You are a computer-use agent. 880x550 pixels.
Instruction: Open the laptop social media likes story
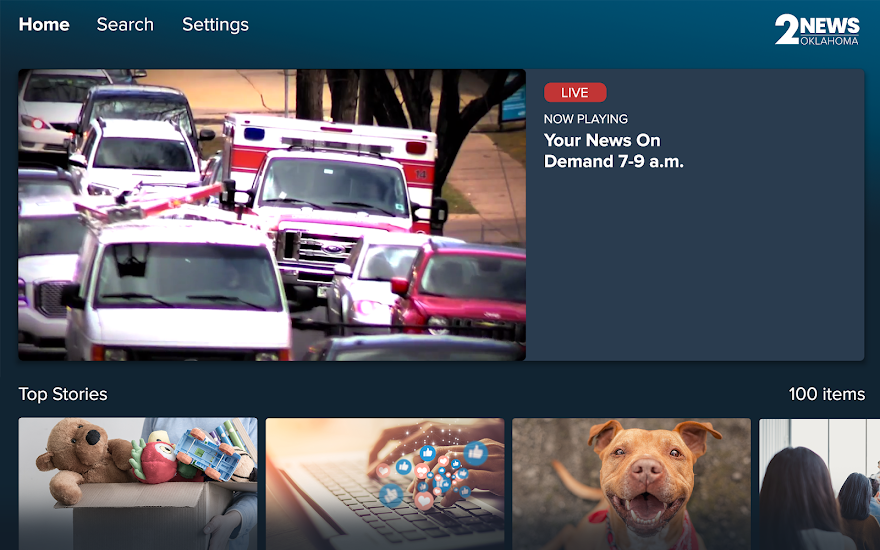tap(385, 484)
